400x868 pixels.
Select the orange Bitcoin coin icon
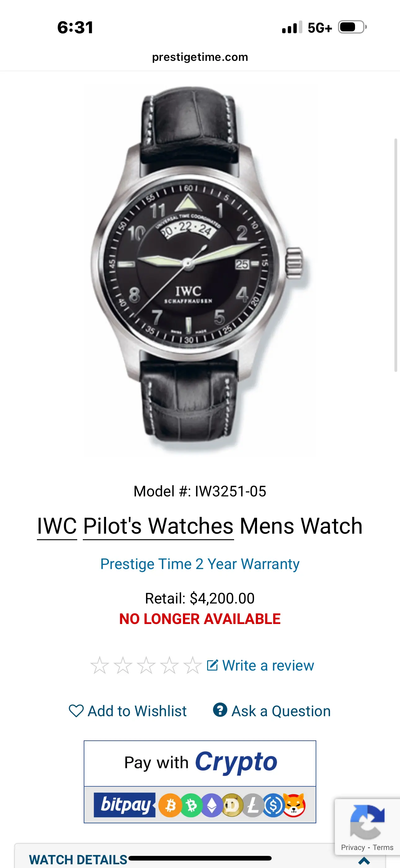(170, 805)
